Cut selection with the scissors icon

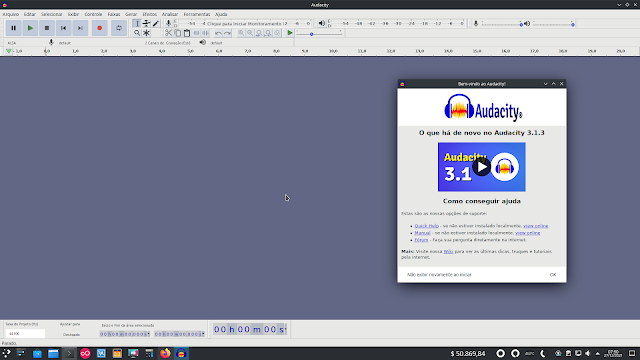pos(169,33)
